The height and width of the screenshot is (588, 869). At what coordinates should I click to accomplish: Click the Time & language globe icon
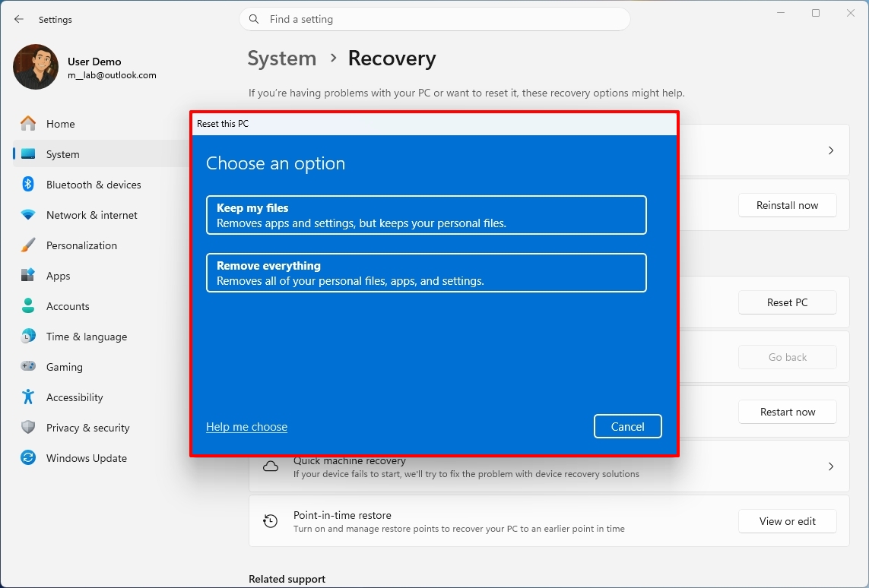(27, 336)
